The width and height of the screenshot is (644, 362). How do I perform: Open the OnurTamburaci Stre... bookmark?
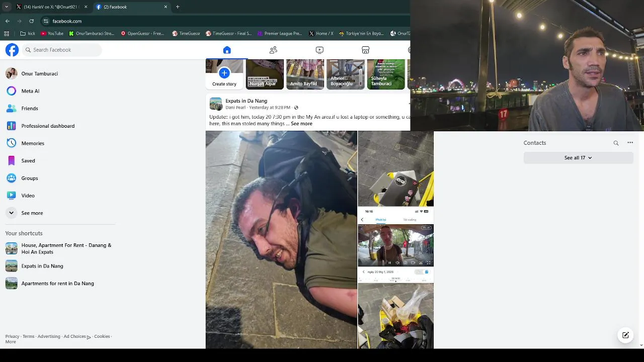92,34
